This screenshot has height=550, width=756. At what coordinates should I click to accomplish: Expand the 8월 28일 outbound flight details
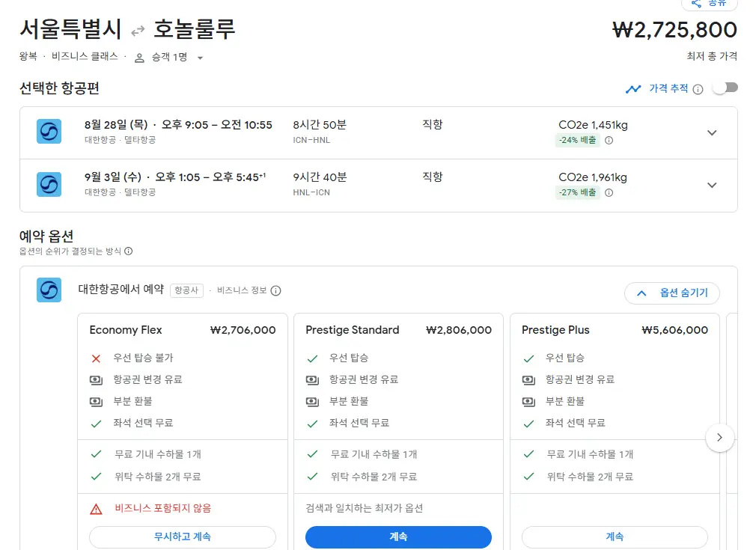[x=712, y=132]
